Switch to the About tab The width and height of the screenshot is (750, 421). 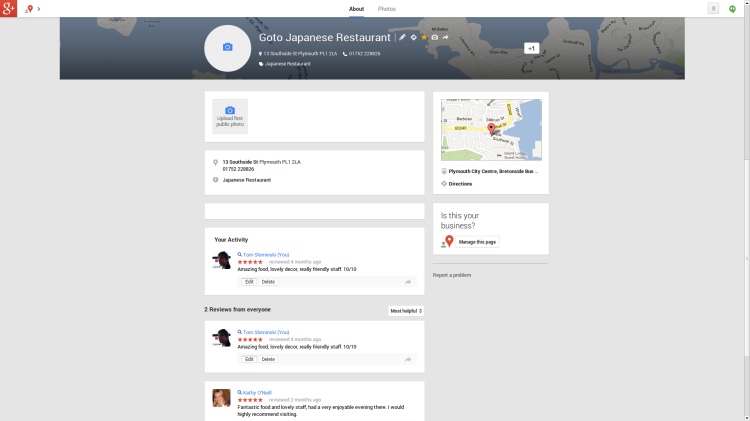[356, 9]
